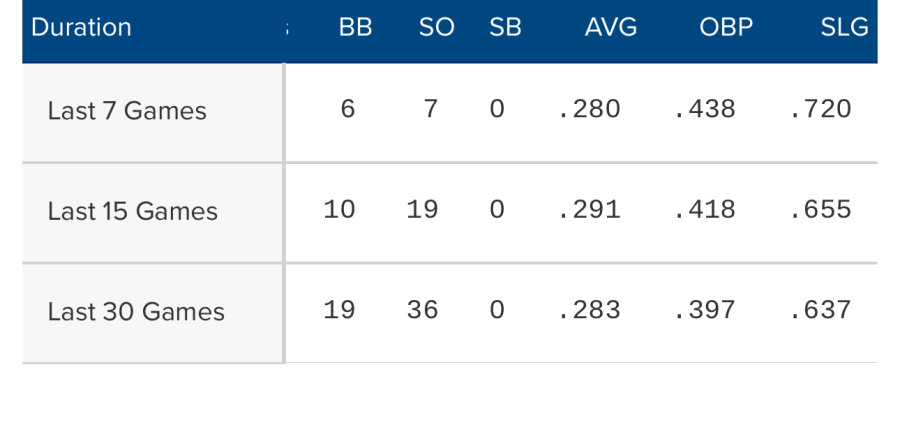
Task: Click the SB column header
Action: [x=505, y=28]
